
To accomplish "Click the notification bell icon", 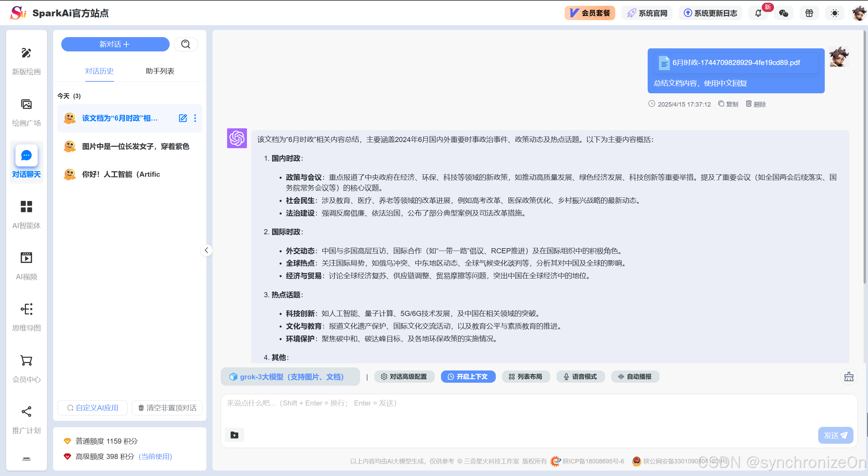I will (758, 13).
